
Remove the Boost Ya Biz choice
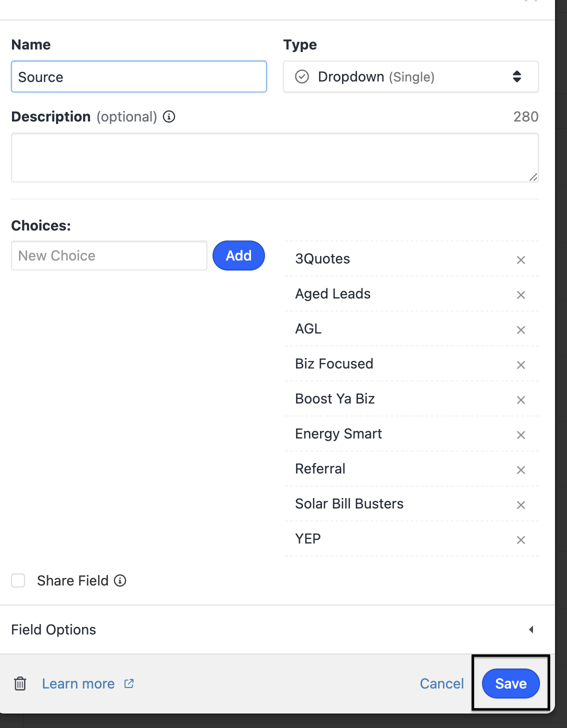(520, 400)
